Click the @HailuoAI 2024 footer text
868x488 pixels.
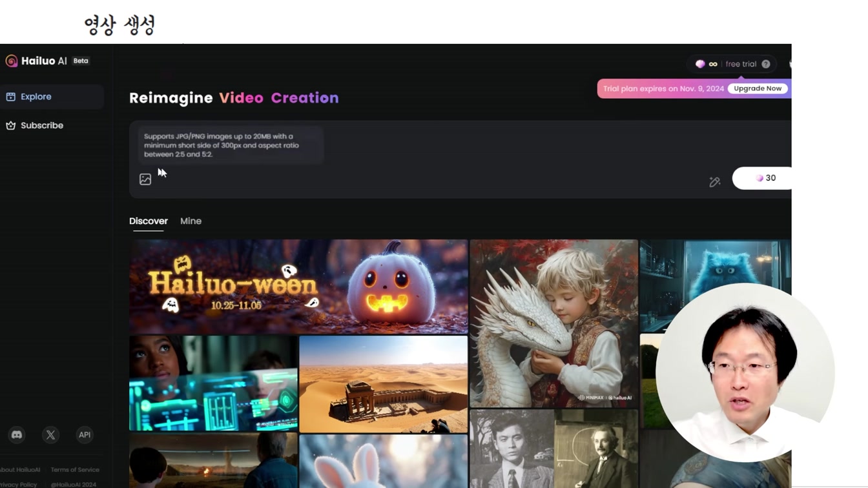pos(74,485)
